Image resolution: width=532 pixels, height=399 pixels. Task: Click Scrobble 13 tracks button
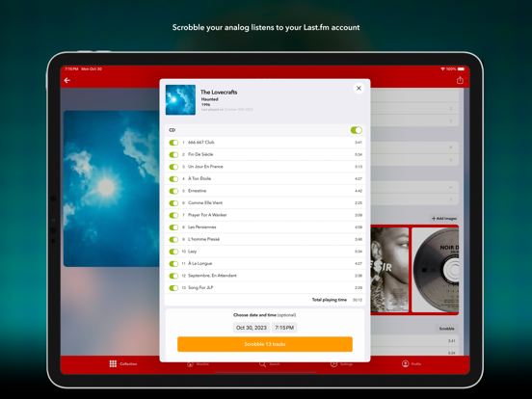pos(265,344)
